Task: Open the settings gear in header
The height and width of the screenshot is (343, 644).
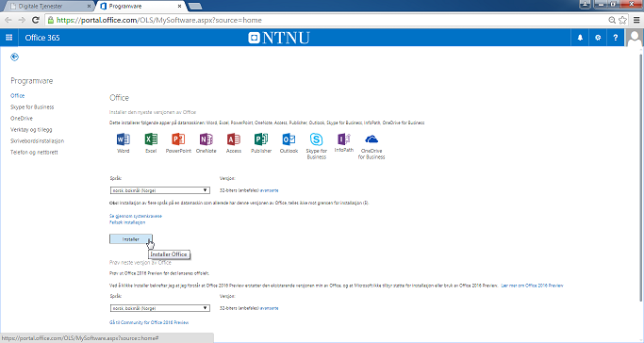Action: 598,38
